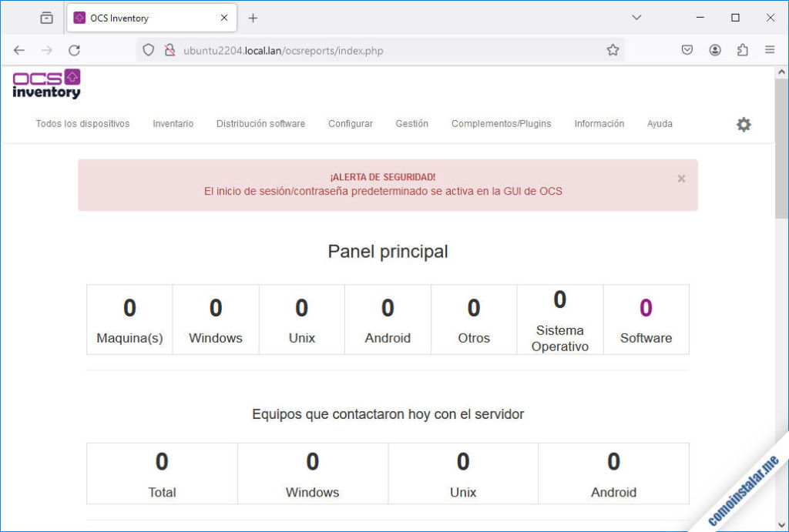Reload the current page
Viewport: 789px width, 532px height.
pos(74,49)
